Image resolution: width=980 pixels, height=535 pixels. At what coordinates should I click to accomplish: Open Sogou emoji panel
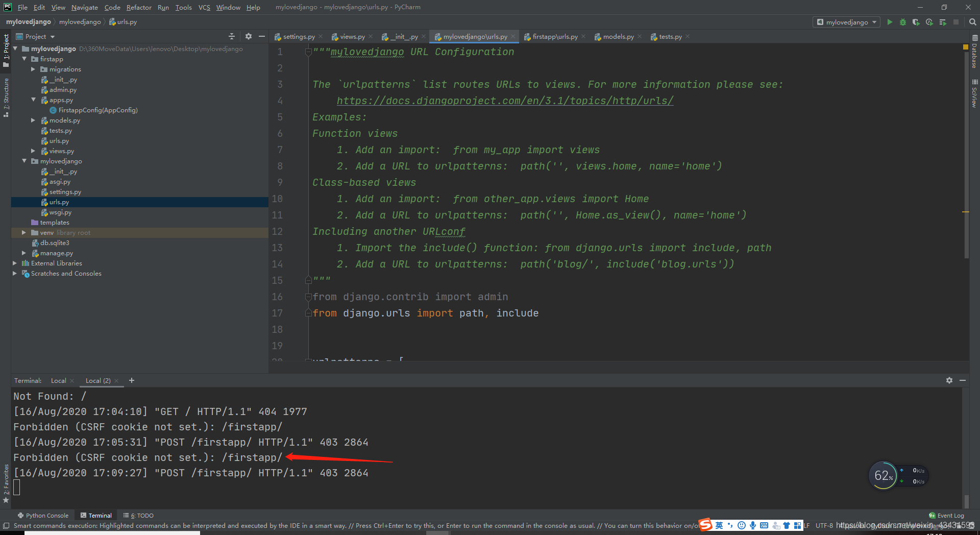(742, 525)
